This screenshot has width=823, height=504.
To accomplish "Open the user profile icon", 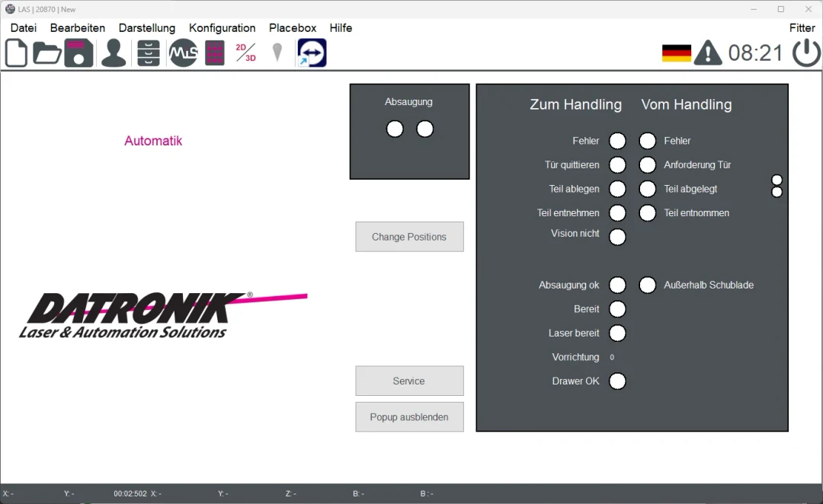I will click(114, 53).
